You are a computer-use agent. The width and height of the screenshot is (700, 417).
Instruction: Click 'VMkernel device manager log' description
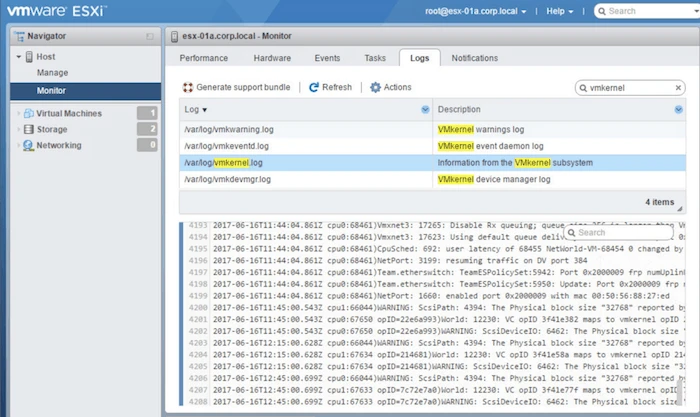(x=494, y=179)
